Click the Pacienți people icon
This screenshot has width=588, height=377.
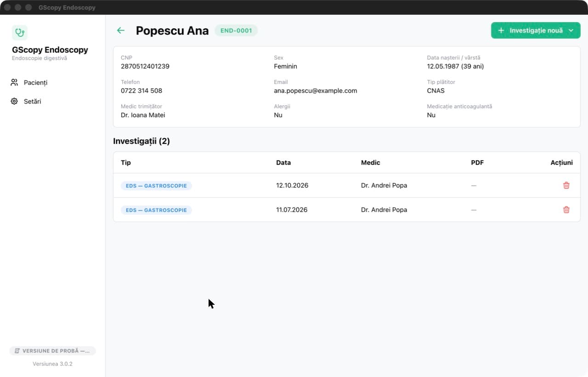point(14,83)
